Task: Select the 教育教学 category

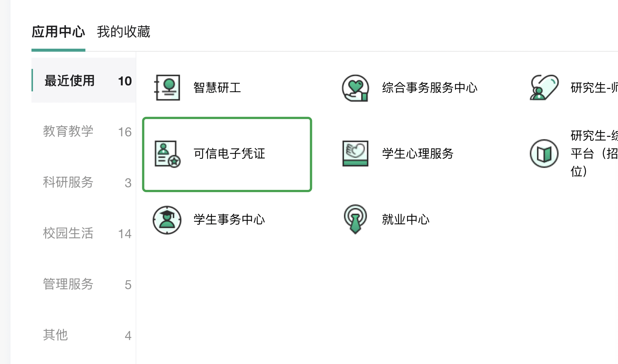Action: tap(68, 131)
